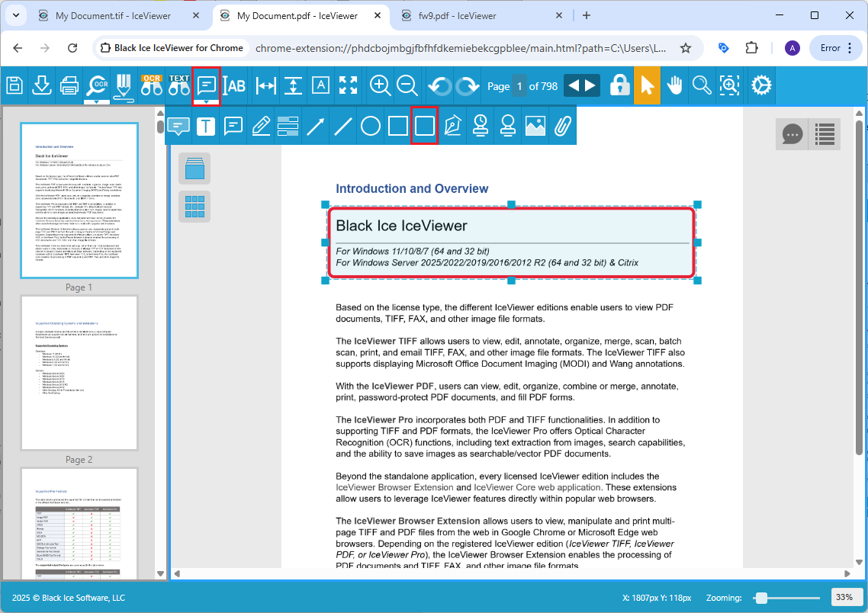Click the page number input field

tap(519, 85)
